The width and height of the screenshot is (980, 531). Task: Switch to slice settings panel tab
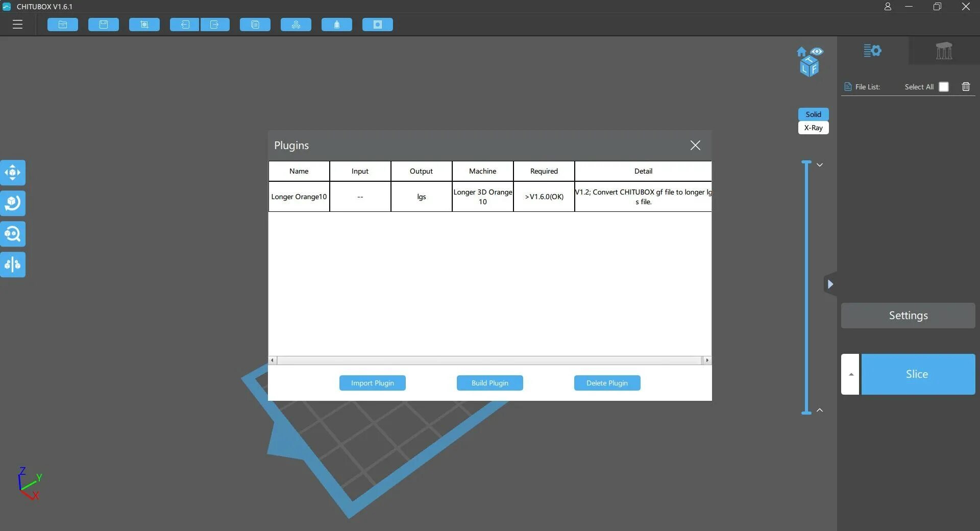coord(872,51)
